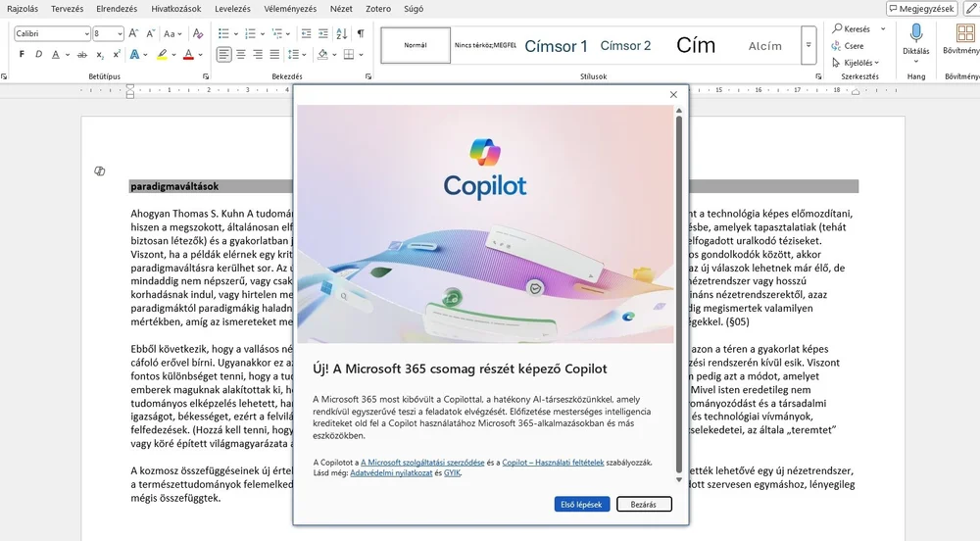Open line spacing dropdown
The height and width of the screenshot is (541, 980).
tap(296, 54)
